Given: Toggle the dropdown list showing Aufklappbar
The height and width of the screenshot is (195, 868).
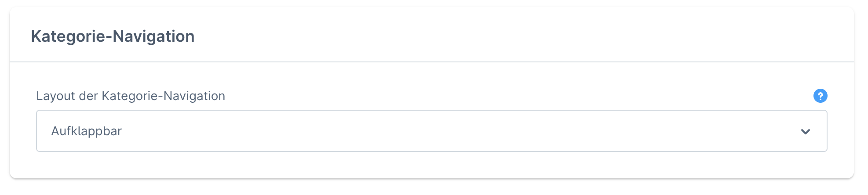Looking at the screenshot, I should (x=431, y=131).
